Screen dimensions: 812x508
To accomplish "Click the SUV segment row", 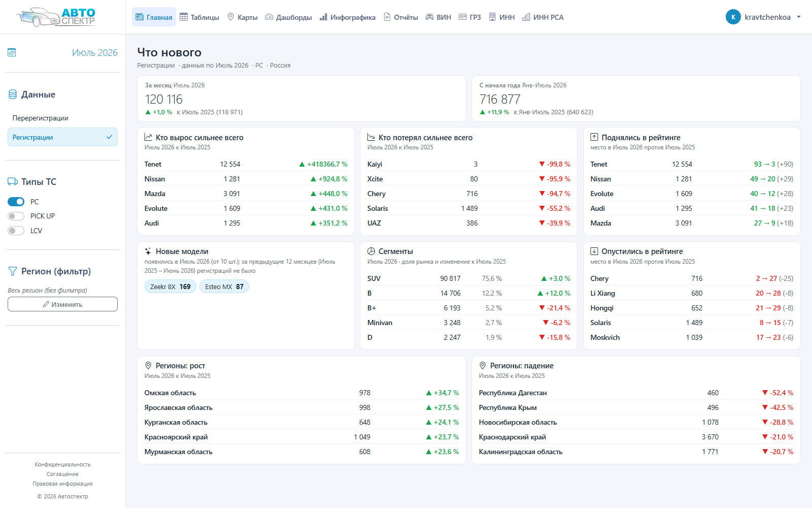I will click(x=468, y=278).
